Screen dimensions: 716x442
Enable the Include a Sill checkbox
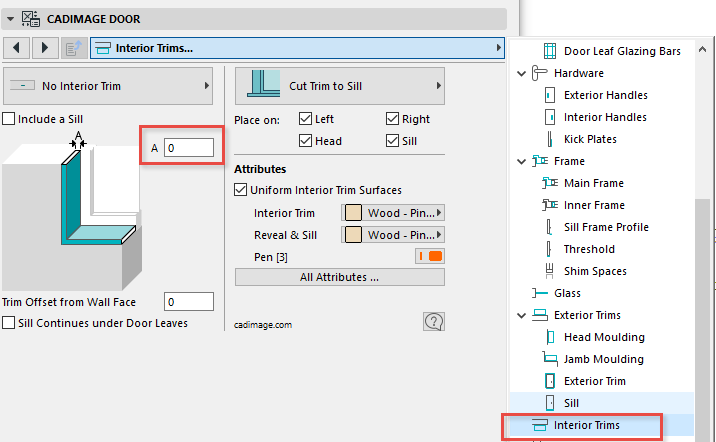pos(9,119)
